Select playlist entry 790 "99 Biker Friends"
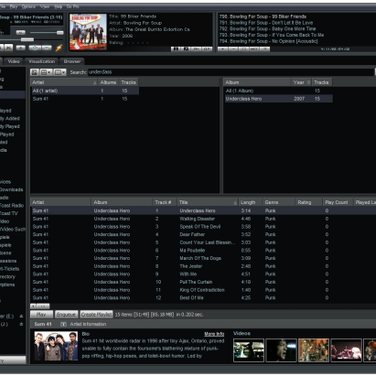Viewport: 376px width, 376px height. tap(263, 16)
